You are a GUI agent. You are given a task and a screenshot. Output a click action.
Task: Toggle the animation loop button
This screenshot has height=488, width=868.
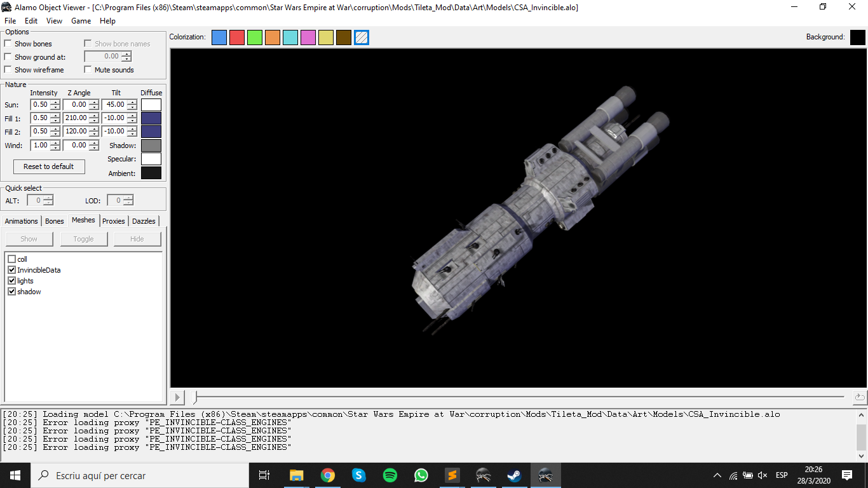coord(859,397)
